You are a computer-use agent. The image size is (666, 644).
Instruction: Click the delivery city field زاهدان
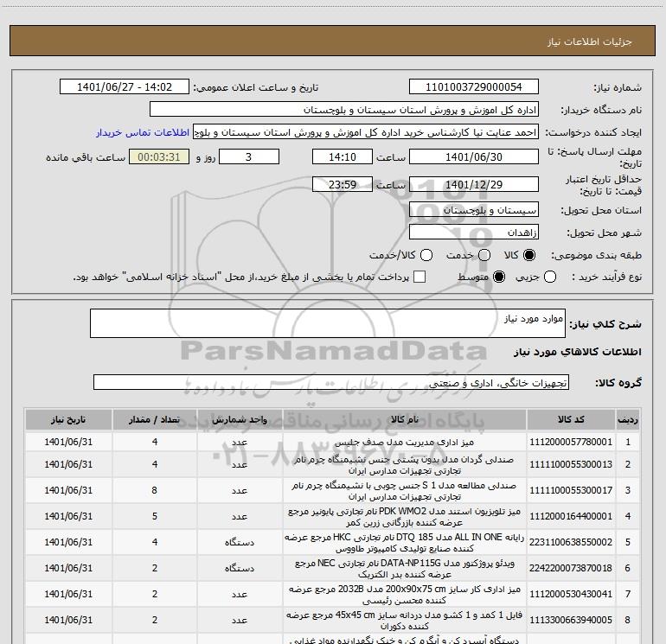pyautogui.click(x=474, y=233)
